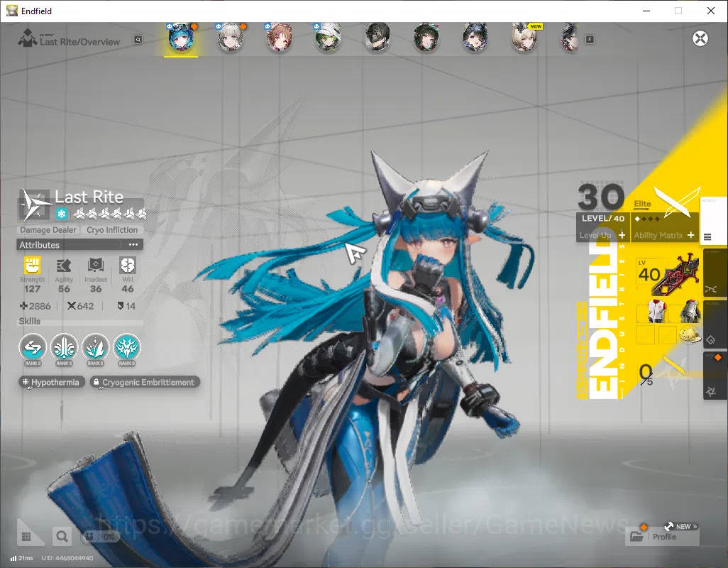Open the second skill icon Rank 3
This screenshot has height=568, width=728.
64,348
